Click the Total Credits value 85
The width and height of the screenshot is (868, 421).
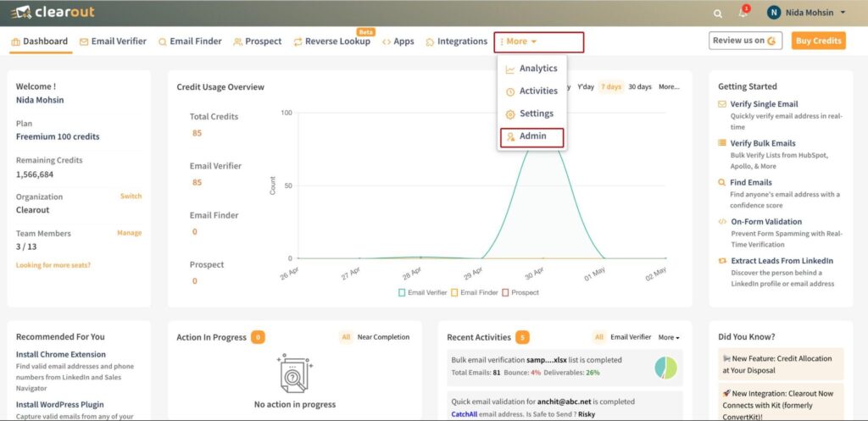pyautogui.click(x=197, y=133)
